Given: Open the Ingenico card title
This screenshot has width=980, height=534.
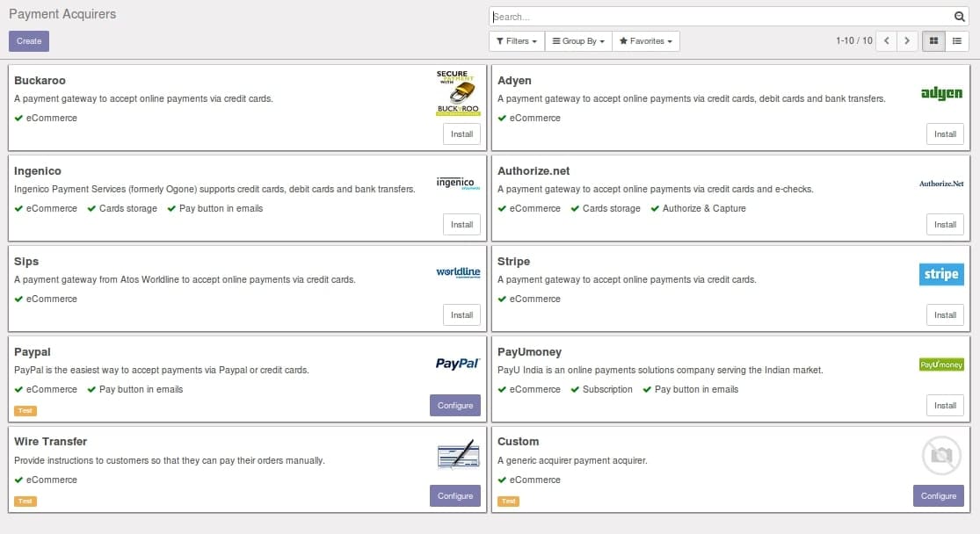Looking at the screenshot, I should [38, 171].
